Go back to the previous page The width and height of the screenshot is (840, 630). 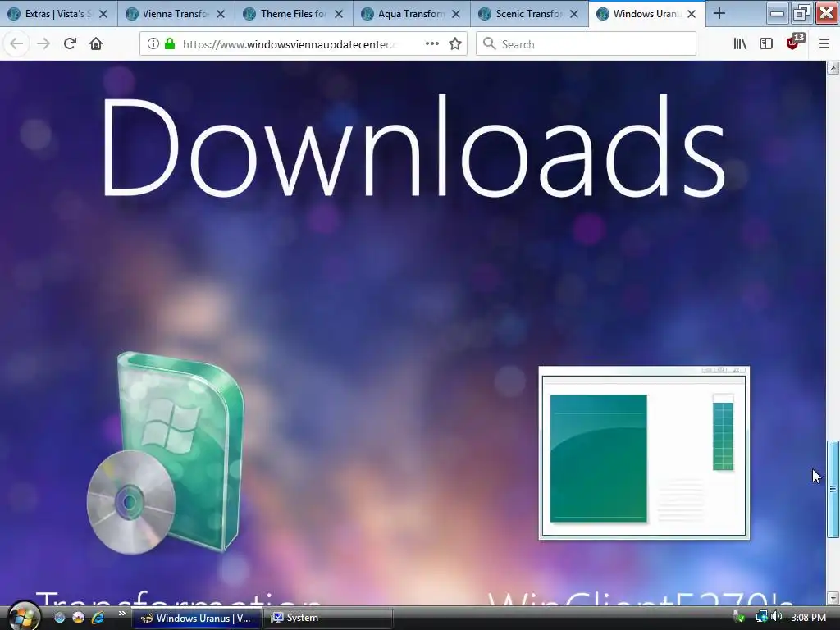coord(16,44)
